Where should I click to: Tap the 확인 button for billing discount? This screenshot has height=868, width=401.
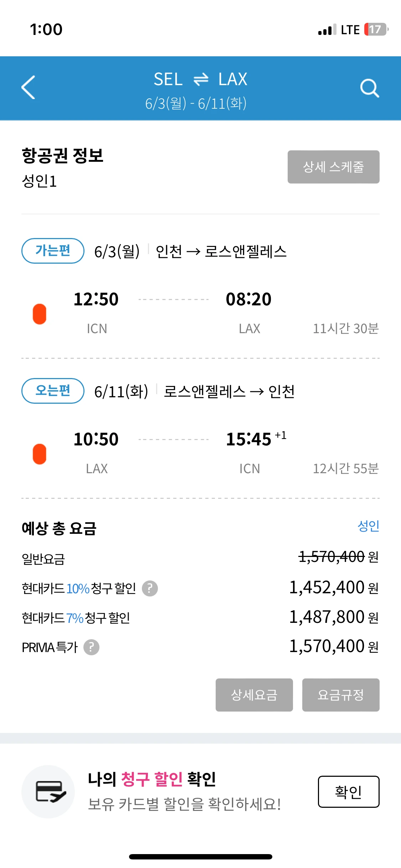pos(349,792)
